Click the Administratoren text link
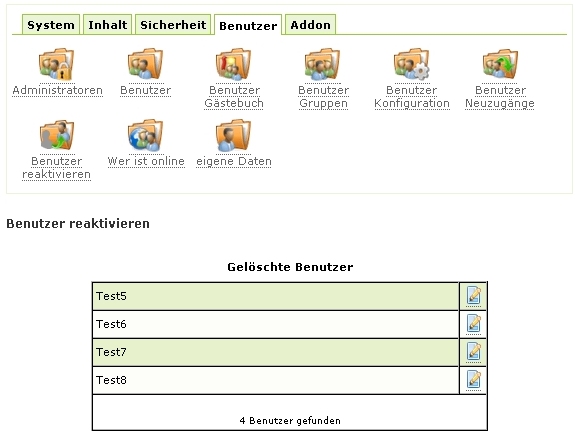The image size is (575, 448). click(58, 90)
